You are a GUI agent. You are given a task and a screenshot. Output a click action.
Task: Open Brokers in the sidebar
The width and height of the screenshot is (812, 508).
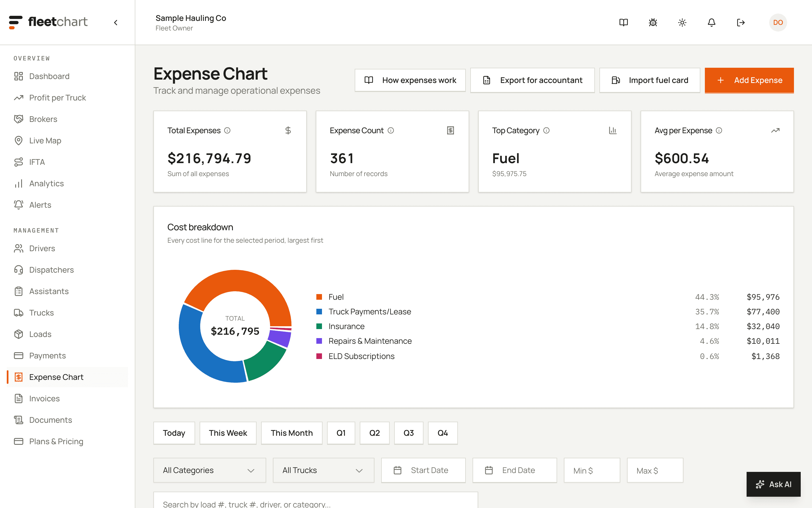(x=67, y=119)
